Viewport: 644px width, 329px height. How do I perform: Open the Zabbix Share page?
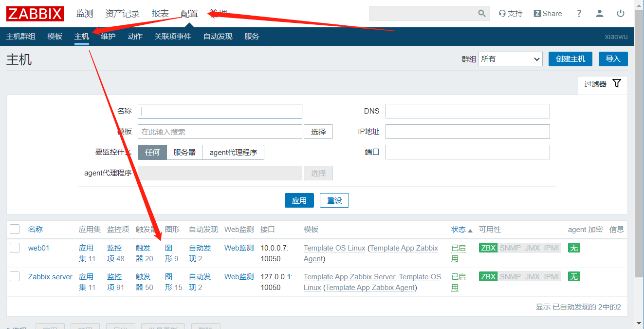click(548, 14)
